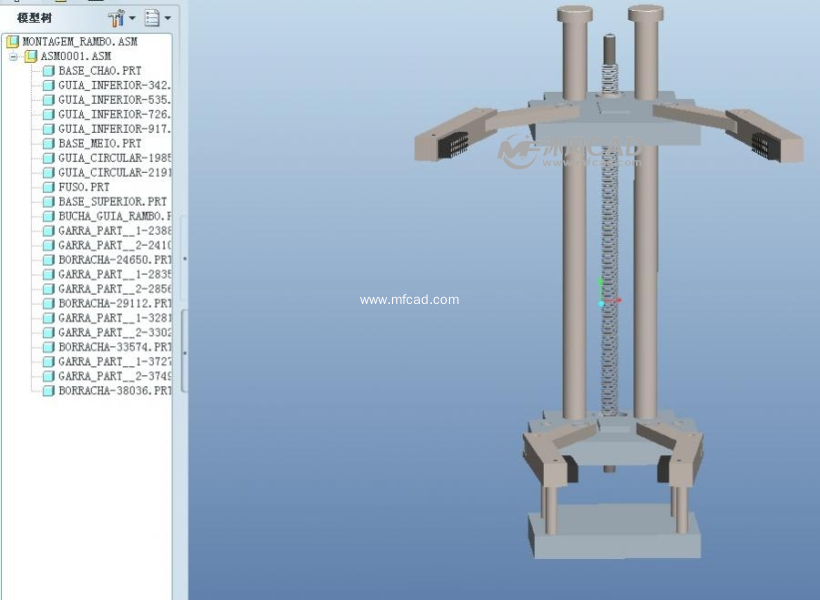Screen dimensions: 820x600
Task: Click the BASE_SUPERIOR.PRT part icon
Action: 48,202
